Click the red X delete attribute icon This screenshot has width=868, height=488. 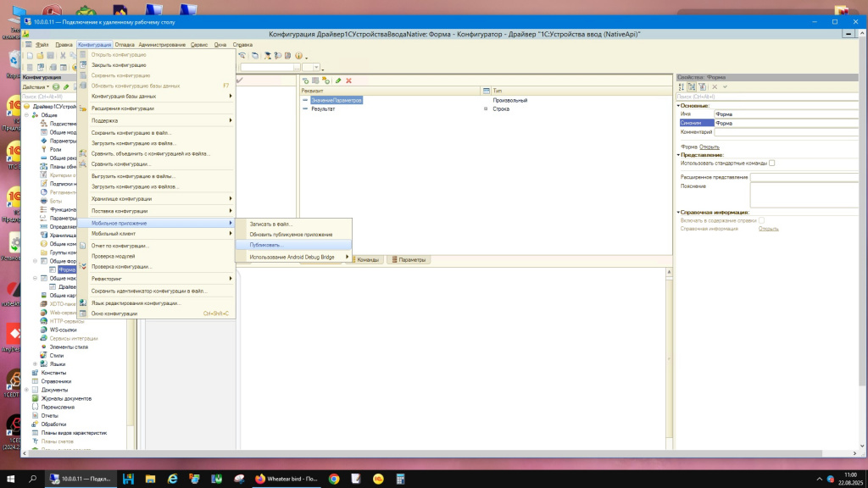coord(348,80)
